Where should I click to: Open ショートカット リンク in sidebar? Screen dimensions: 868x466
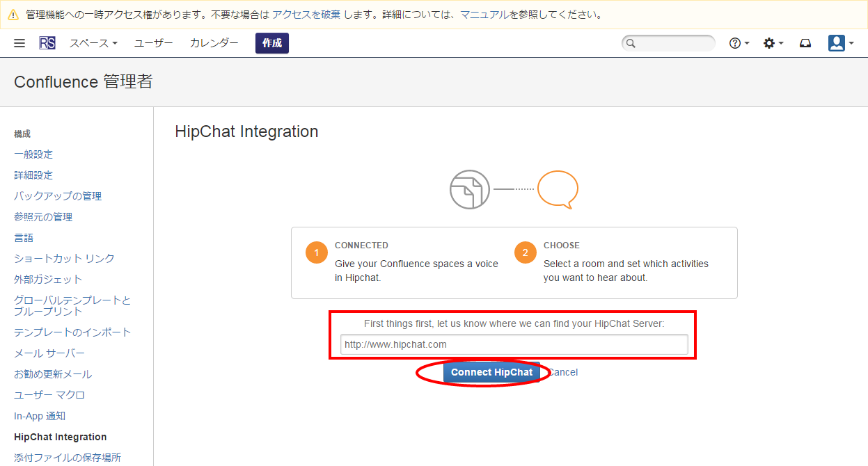tap(64, 259)
